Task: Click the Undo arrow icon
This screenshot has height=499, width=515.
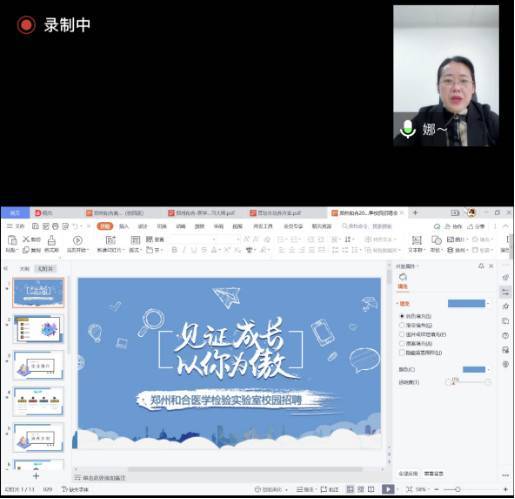Action: pos(75,226)
